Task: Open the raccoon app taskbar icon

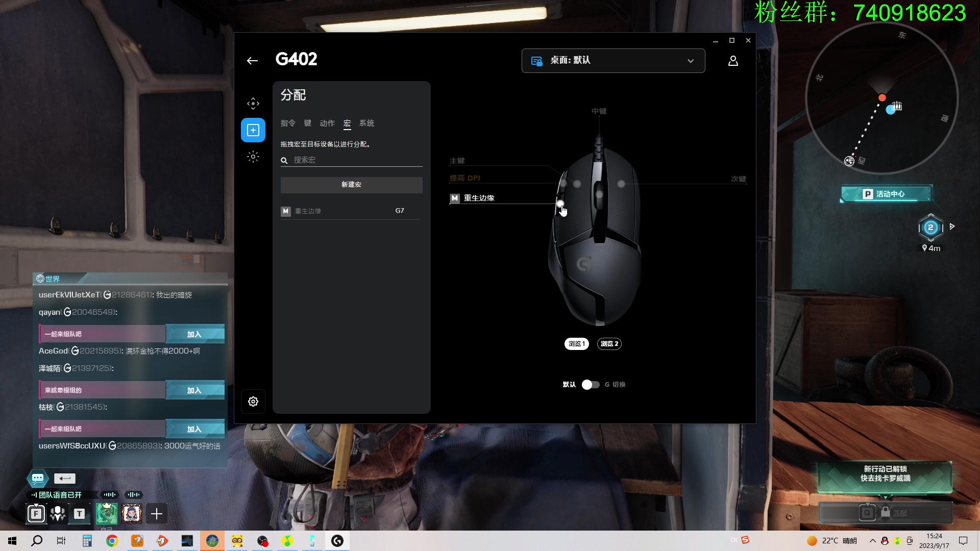Action: (237, 541)
